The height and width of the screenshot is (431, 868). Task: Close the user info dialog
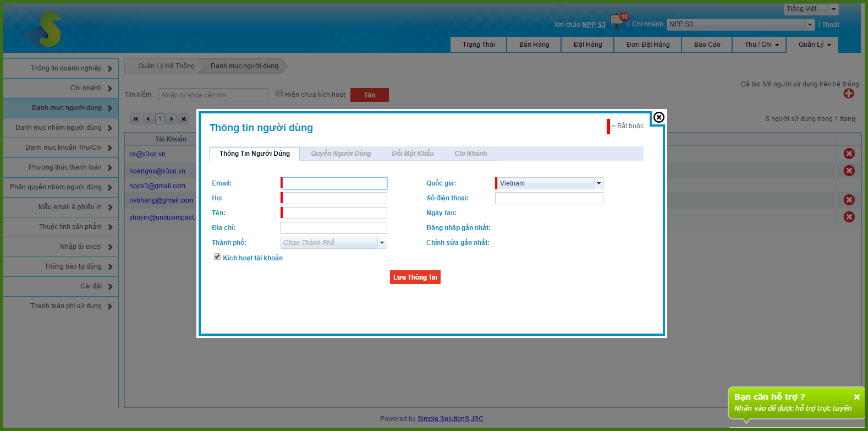coord(658,117)
